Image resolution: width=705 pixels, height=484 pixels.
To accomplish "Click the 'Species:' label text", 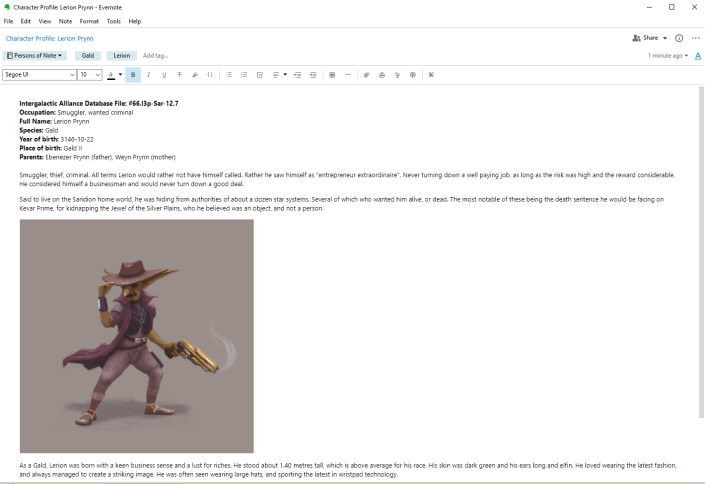I will pos(31,130).
